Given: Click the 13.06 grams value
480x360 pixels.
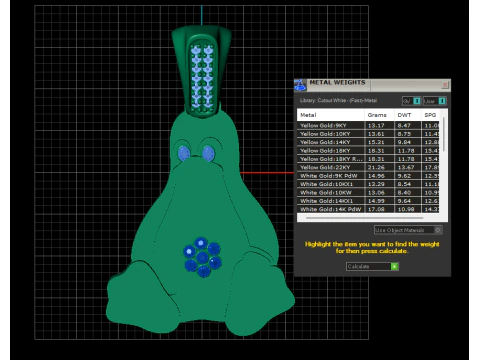Looking at the screenshot, I should (376, 192).
